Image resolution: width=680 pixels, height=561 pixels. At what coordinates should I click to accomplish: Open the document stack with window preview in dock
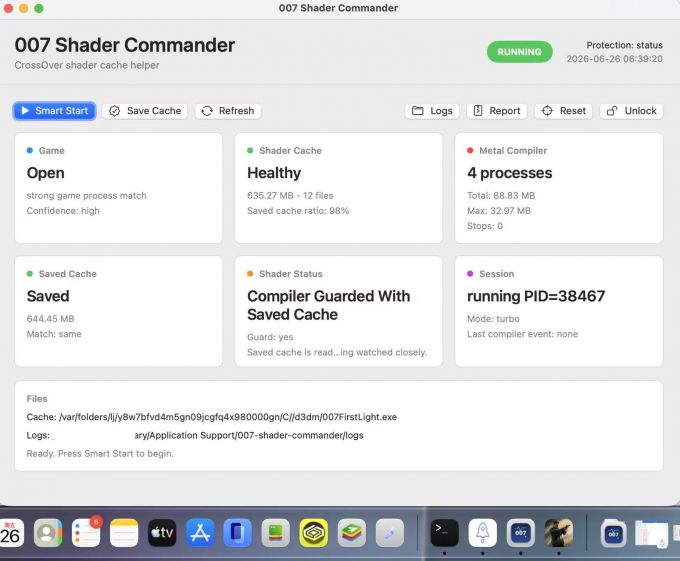tap(652, 534)
